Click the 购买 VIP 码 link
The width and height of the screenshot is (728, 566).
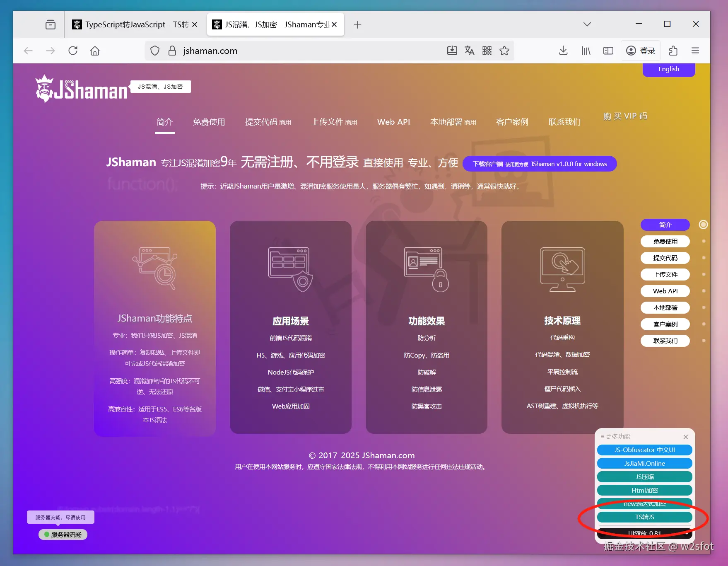point(625,116)
